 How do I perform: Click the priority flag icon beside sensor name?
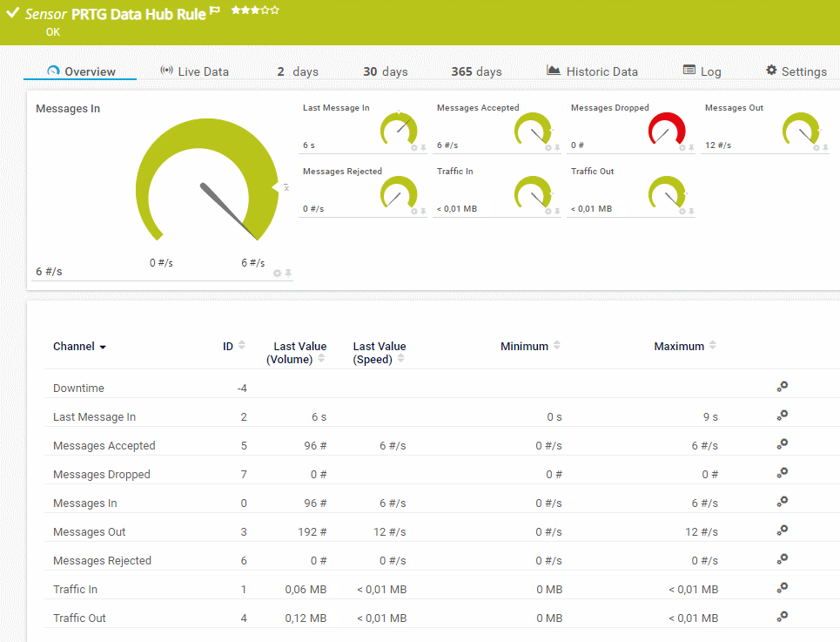pos(215,11)
